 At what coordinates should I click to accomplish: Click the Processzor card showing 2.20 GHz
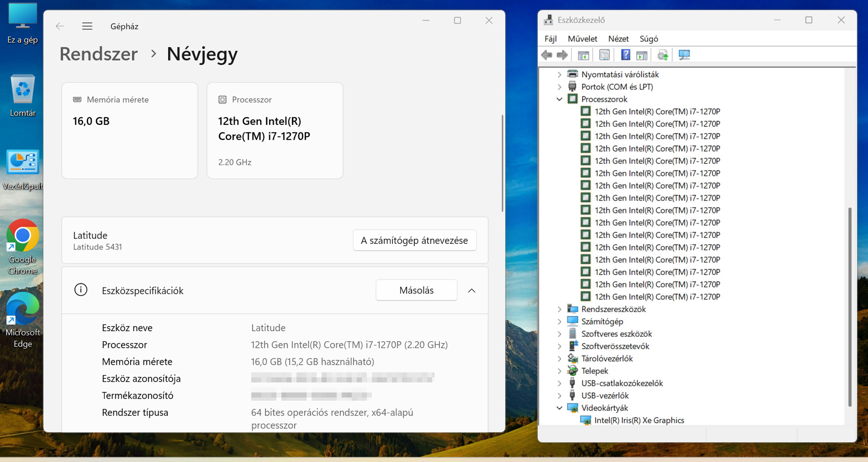tap(275, 130)
